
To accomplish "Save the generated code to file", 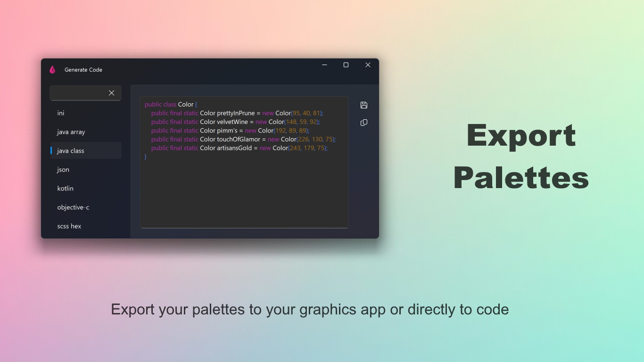I will click(x=363, y=105).
